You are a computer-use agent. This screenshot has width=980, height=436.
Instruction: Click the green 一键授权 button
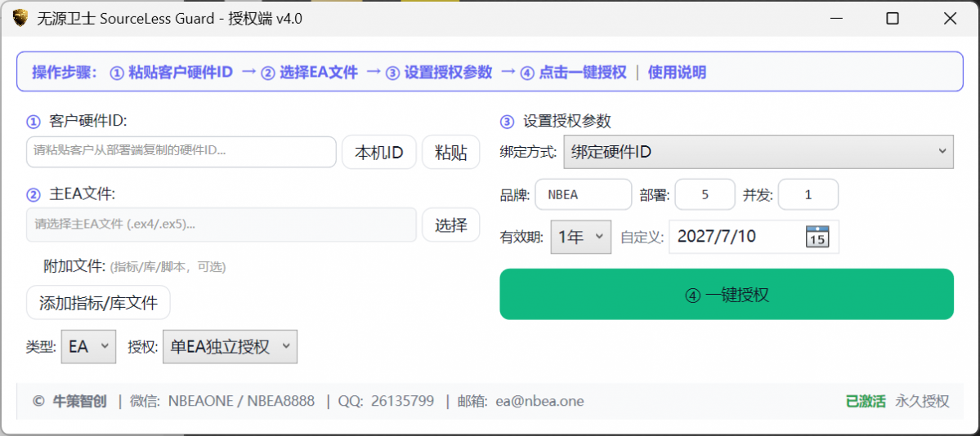point(727,294)
